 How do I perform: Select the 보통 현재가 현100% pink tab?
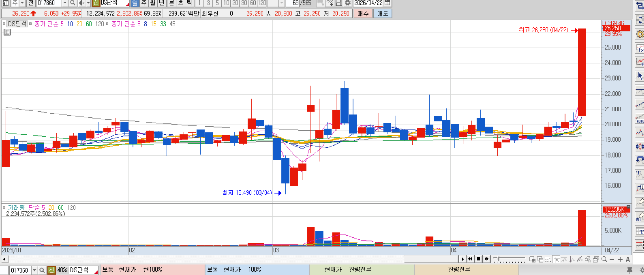point(152,270)
